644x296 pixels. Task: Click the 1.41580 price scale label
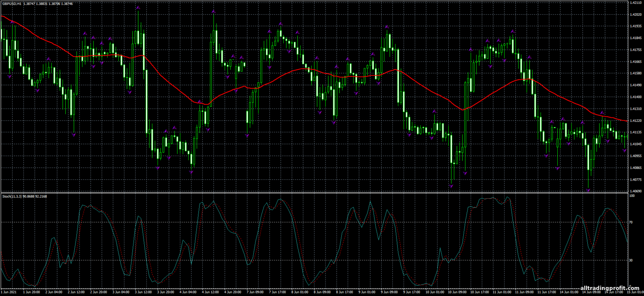636,73
